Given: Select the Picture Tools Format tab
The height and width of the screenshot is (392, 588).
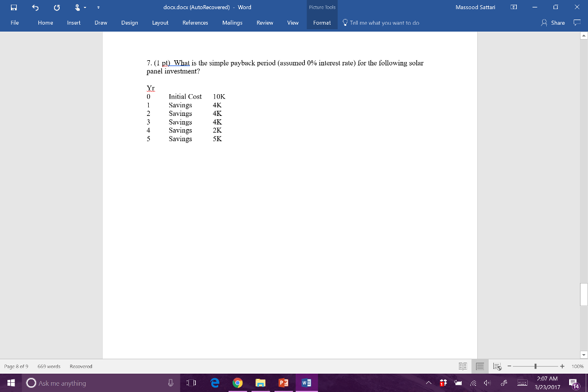Looking at the screenshot, I should 322,23.
